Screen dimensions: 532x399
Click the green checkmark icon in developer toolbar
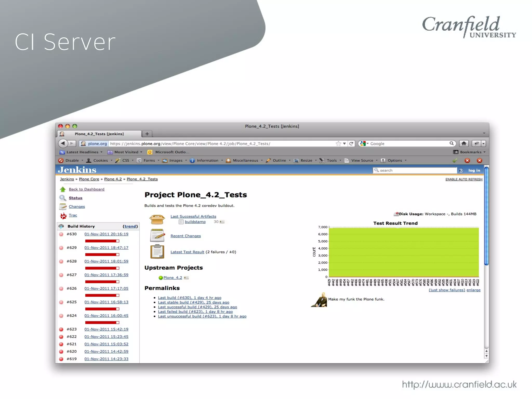(x=455, y=161)
